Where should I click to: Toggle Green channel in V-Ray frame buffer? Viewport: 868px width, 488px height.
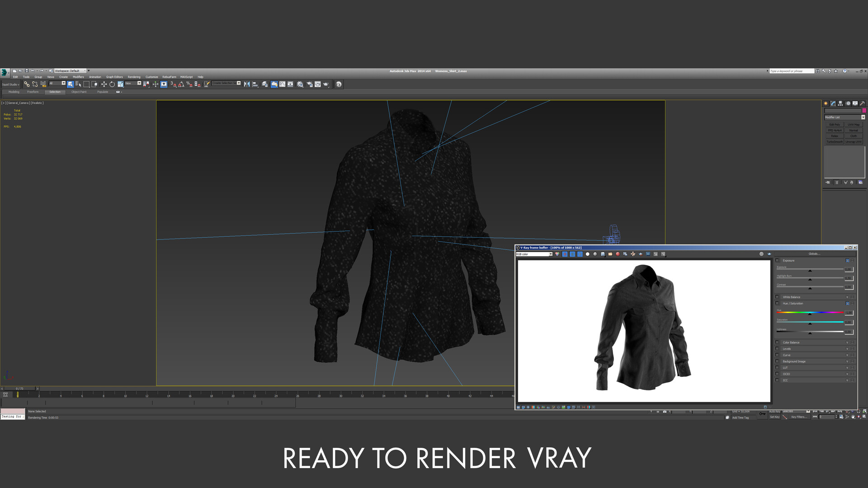point(572,254)
